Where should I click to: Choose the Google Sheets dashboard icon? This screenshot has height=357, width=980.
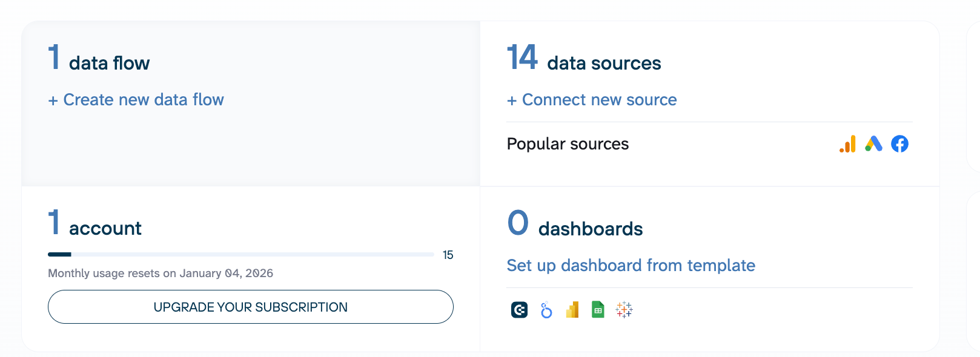[598, 310]
